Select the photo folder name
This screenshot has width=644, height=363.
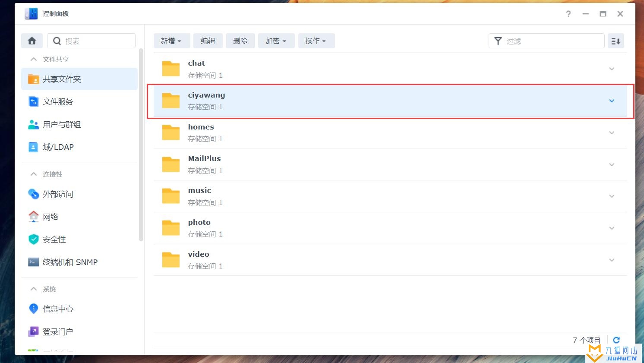(199, 222)
